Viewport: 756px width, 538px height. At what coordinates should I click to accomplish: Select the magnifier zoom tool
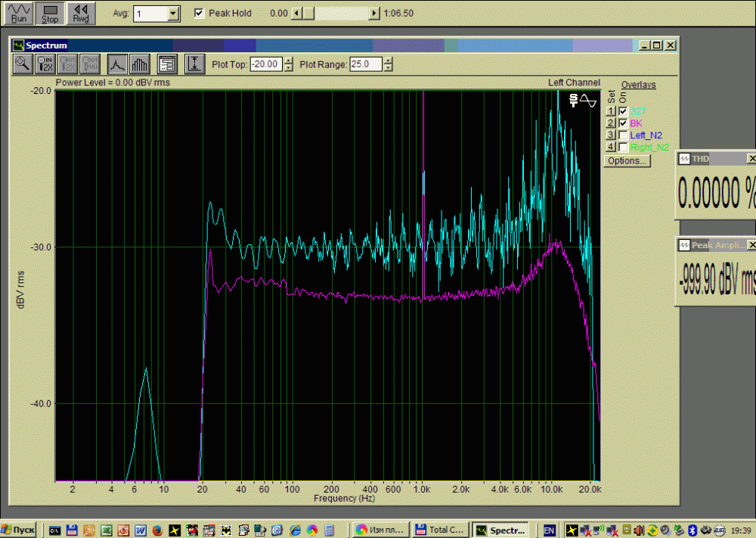pos(23,64)
